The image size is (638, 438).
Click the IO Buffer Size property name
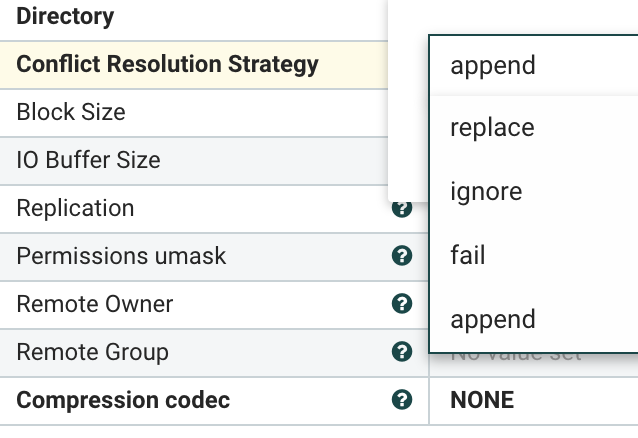pos(88,160)
